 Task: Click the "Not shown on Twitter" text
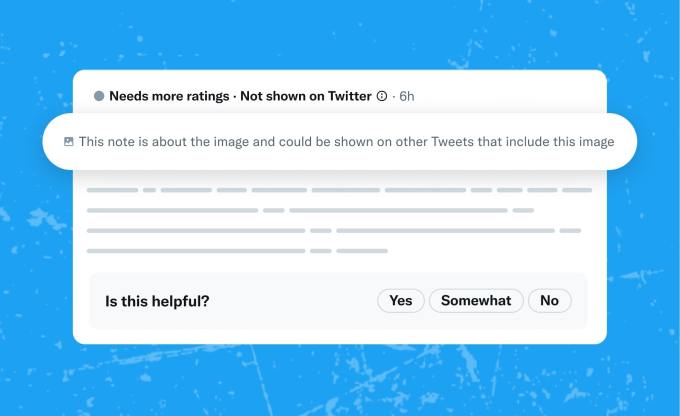(305, 96)
